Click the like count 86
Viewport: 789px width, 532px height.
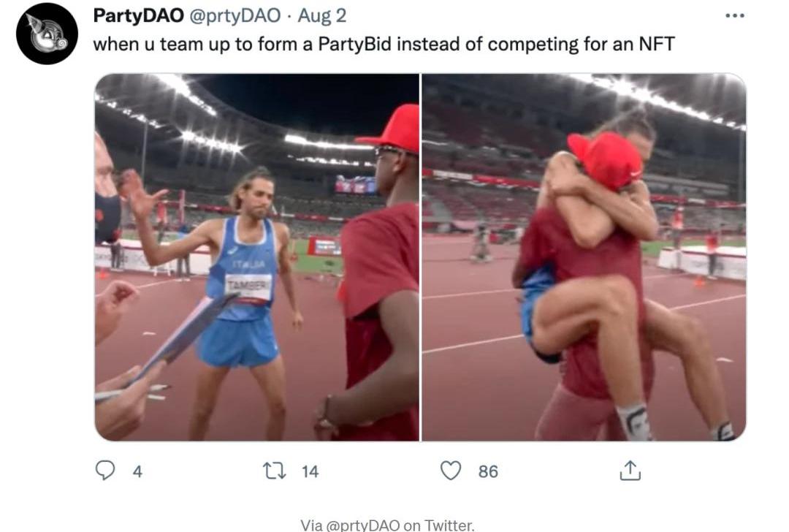(x=488, y=471)
